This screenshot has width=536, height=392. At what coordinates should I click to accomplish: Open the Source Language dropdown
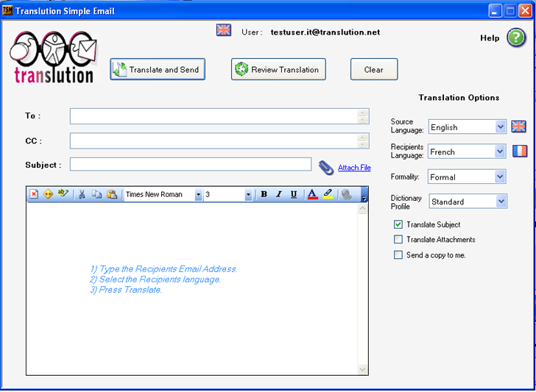[501, 127]
